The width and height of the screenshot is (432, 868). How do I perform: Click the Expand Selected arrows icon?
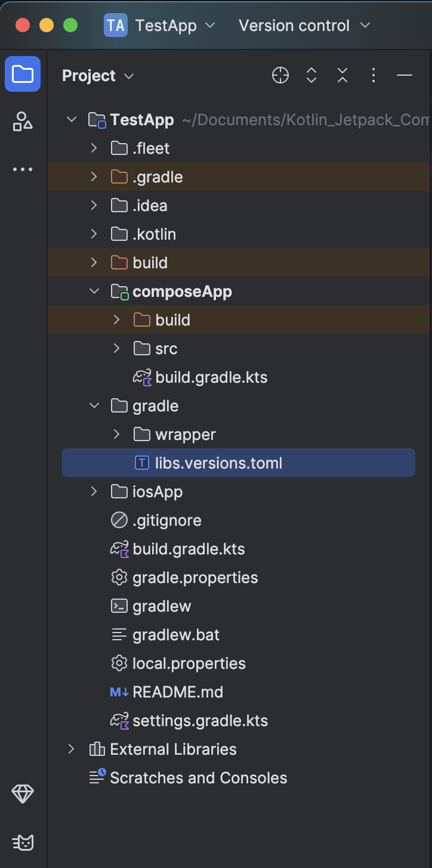[311, 75]
